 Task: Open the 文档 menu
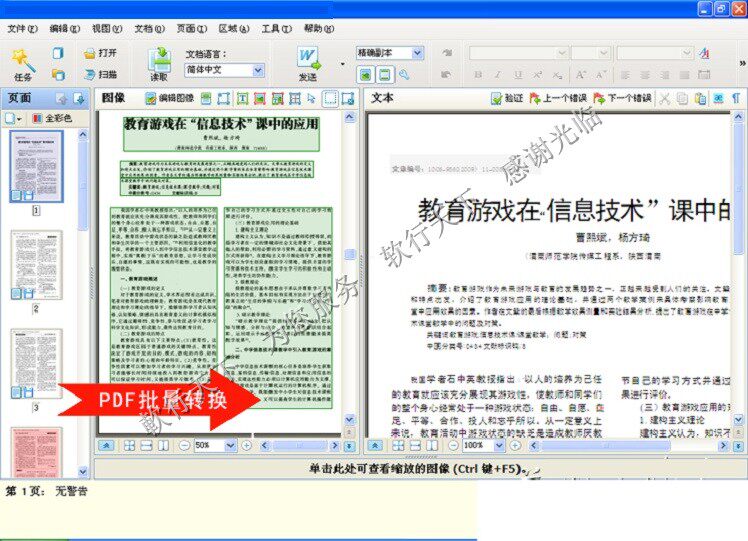pos(149,29)
